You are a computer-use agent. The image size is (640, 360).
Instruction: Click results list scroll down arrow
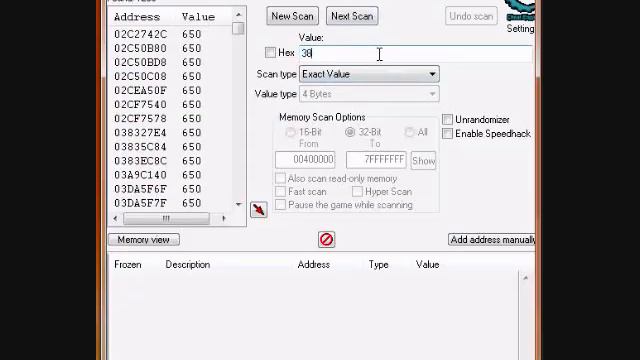[238, 204]
